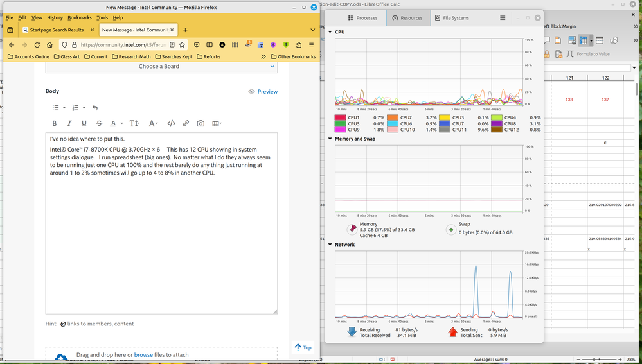
Task: Open a new Firefox tab
Action: 185,30
